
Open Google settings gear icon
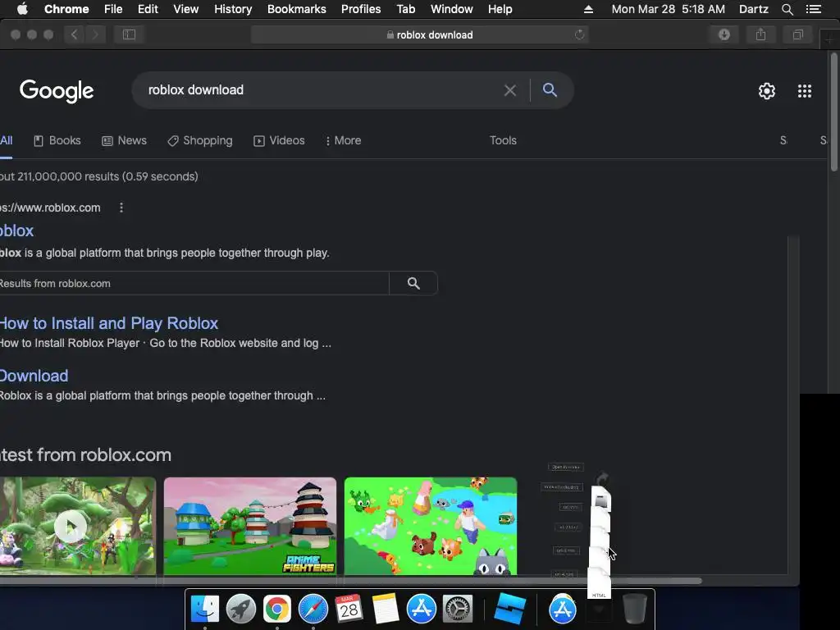767,91
